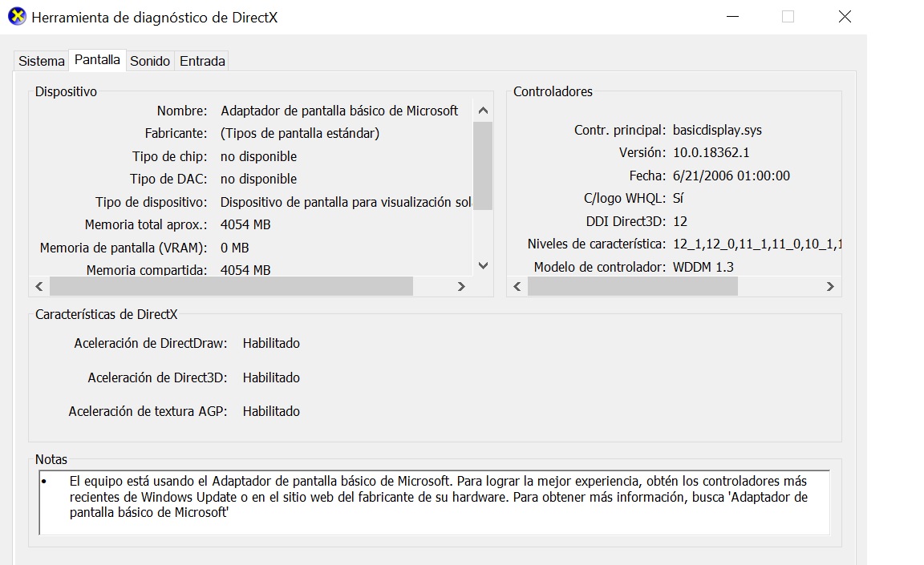924x565 pixels.
Task: Click 'Habilitado' next to Aceleración de textura AGP
Action: coord(271,411)
